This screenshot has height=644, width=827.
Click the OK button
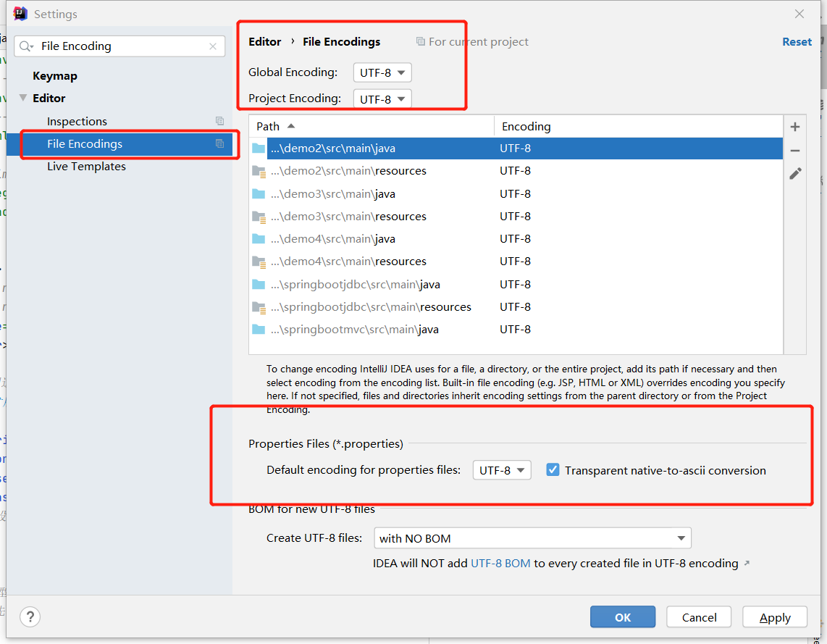[623, 617]
